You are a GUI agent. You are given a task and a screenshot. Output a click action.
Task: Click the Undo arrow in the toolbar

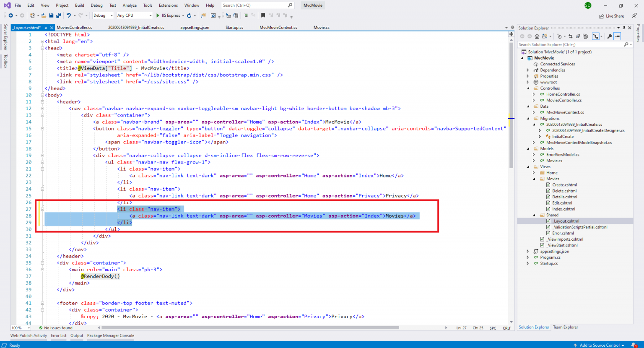68,16
